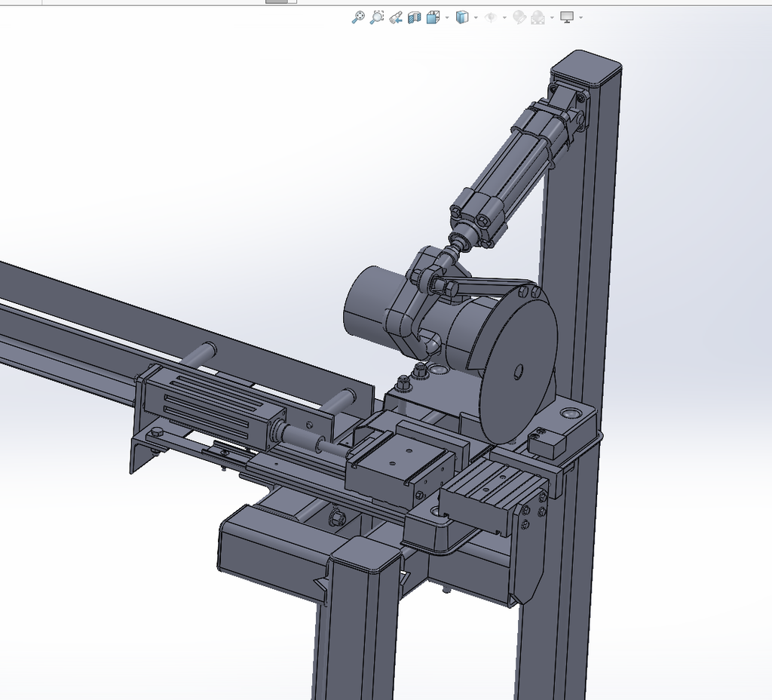Expand the Display Style dropdown arrow
This screenshot has height=700, width=772.
476,18
